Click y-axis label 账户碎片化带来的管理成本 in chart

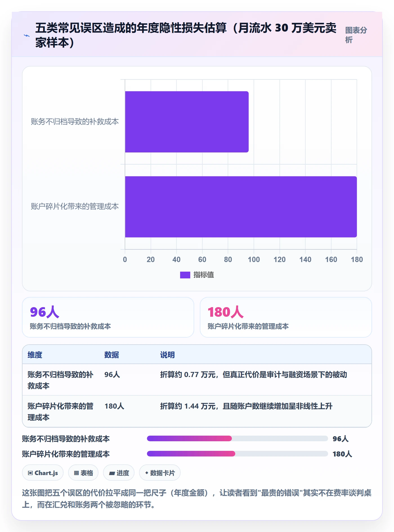[x=75, y=206]
